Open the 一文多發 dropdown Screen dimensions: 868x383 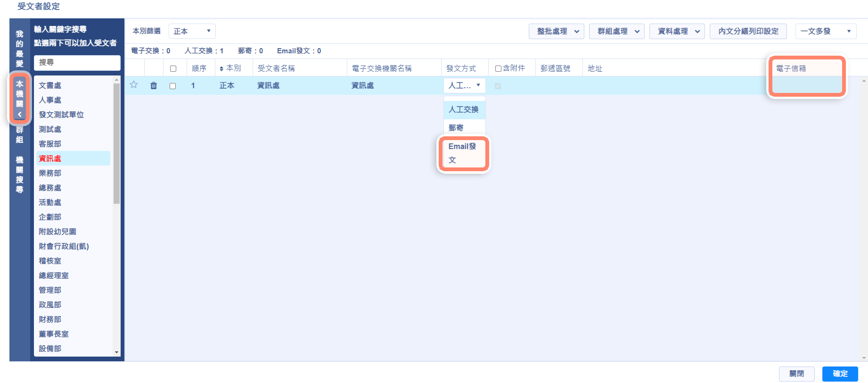826,31
